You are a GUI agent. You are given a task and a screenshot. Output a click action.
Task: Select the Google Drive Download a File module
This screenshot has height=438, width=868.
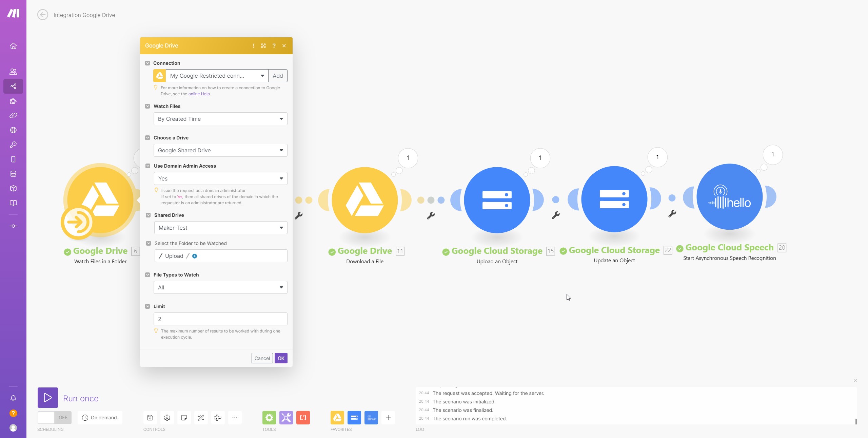365,200
